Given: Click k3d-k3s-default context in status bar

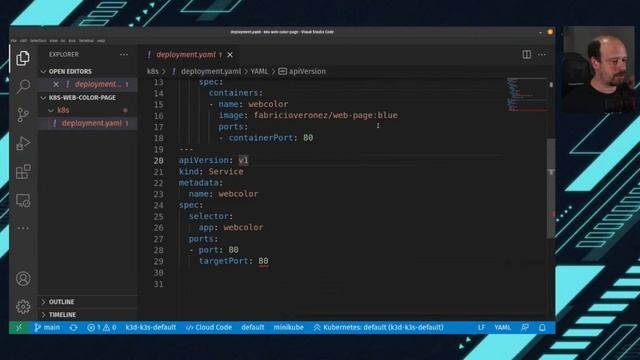Looking at the screenshot, I should (x=151, y=327).
